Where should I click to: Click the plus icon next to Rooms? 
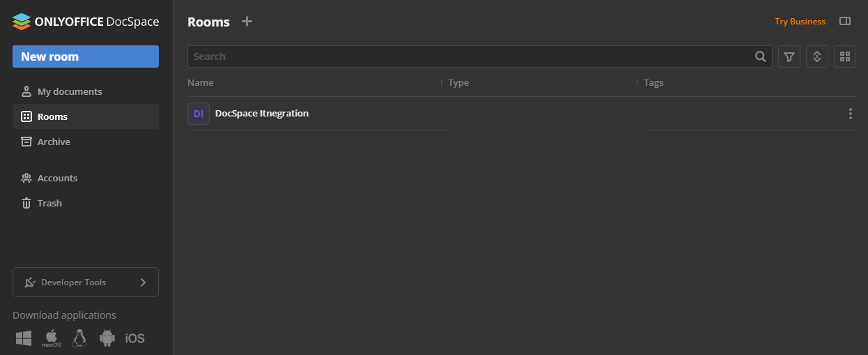point(247,22)
